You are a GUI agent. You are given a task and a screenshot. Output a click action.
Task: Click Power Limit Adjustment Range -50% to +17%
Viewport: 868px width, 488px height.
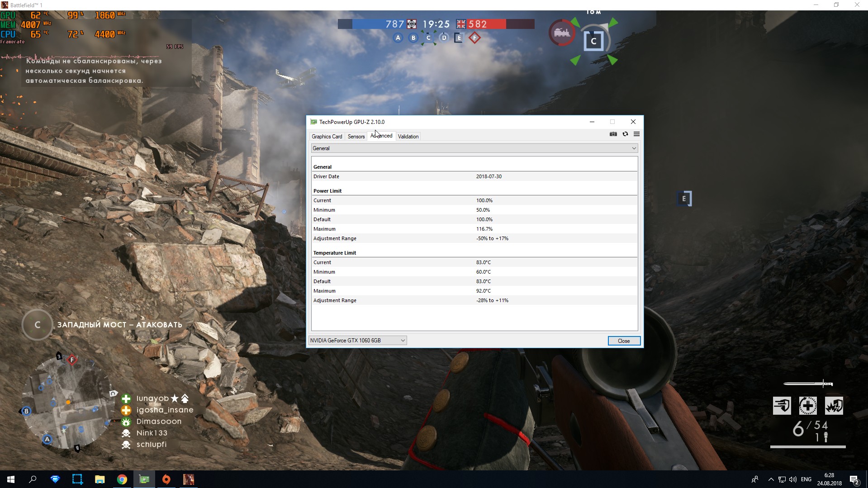tap(492, 238)
